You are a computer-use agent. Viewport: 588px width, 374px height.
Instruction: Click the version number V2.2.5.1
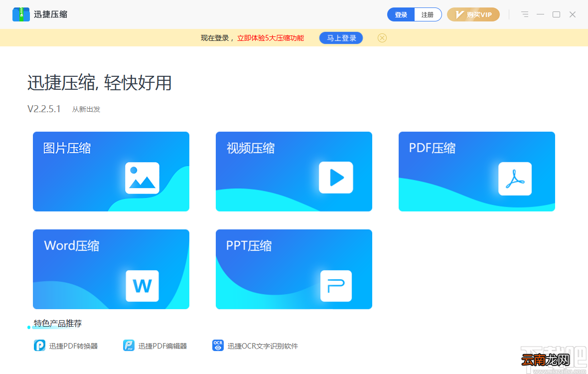(x=44, y=109)
